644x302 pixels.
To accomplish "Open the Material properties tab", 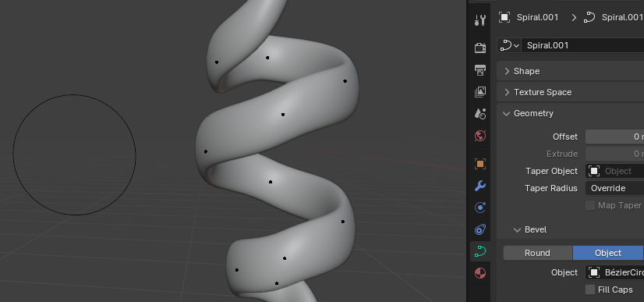I will (x=479, y=273).
